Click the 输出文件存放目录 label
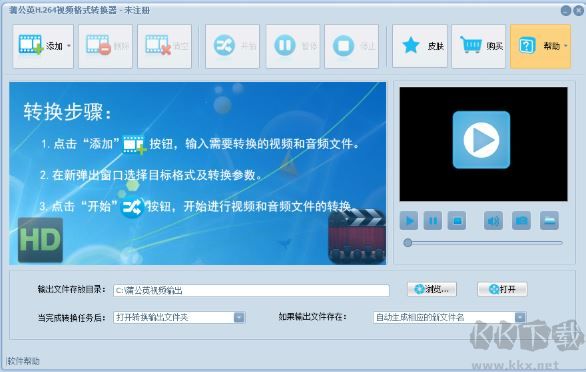 (71, 289)
